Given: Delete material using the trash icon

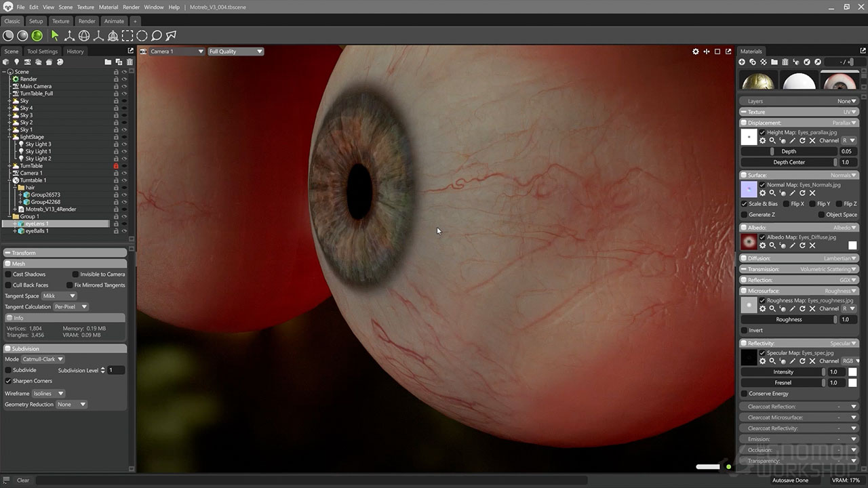Looking at the screenshot, I should [785, 62].
